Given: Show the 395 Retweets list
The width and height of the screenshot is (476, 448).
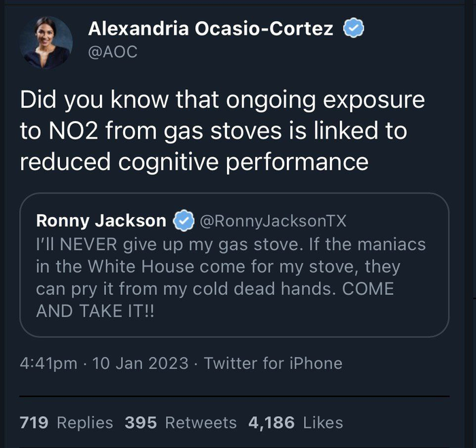Looking at the screenshot, I should tap(180, 423).
